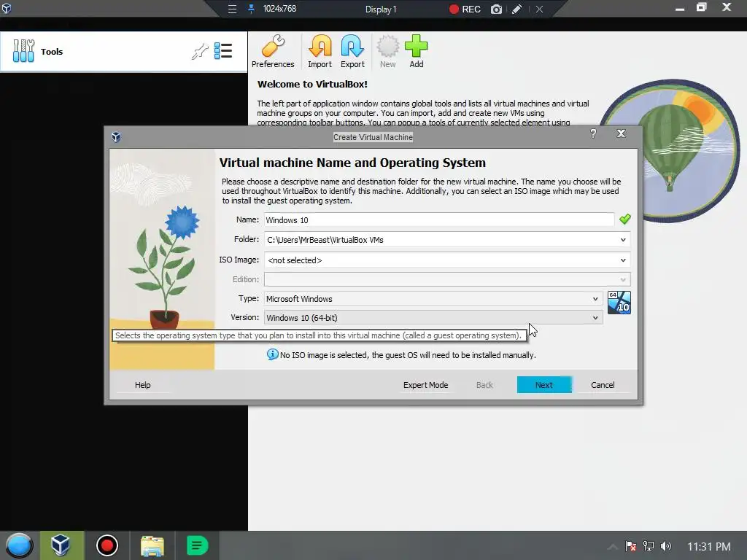Take a screenshot with the camera icon
Image resolution: width=747 pixels, height=560 pixels.
[496, 9]
